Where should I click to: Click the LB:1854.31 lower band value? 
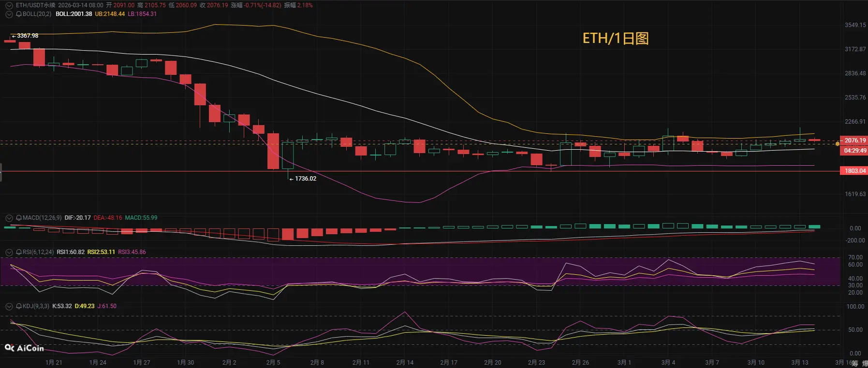142,14
